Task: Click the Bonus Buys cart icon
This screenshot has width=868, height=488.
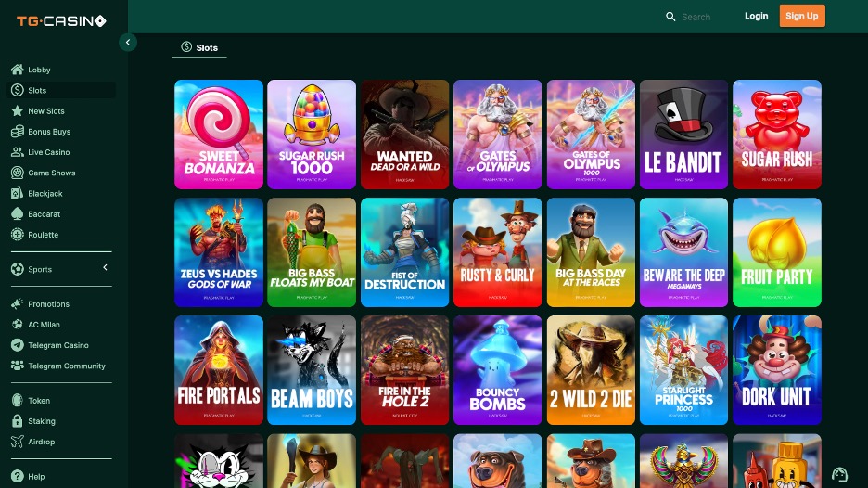Action: point(17,132)
